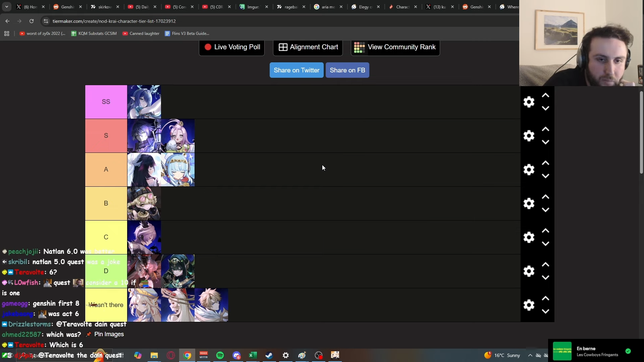The image size is (644, 362).
Task: Select the orange A tier label
Action: pyautogui.click(x=106, y=170)
